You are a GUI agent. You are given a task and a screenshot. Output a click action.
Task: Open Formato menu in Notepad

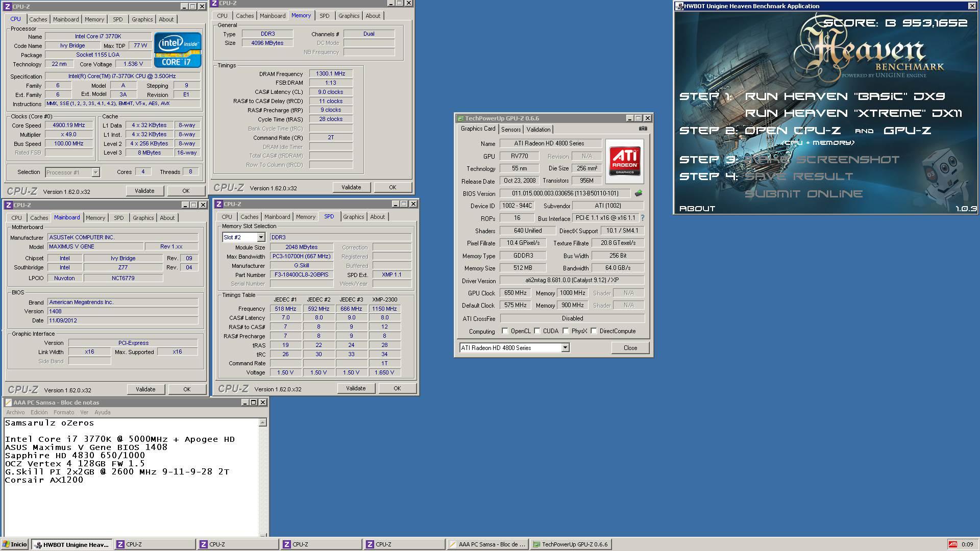(64, 412)
